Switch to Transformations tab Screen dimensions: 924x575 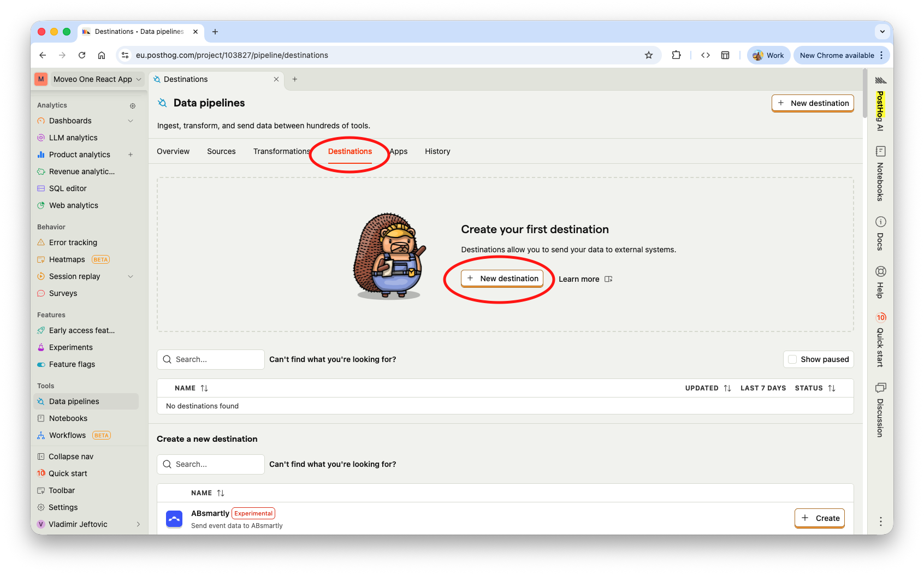(x=282, y=151)
